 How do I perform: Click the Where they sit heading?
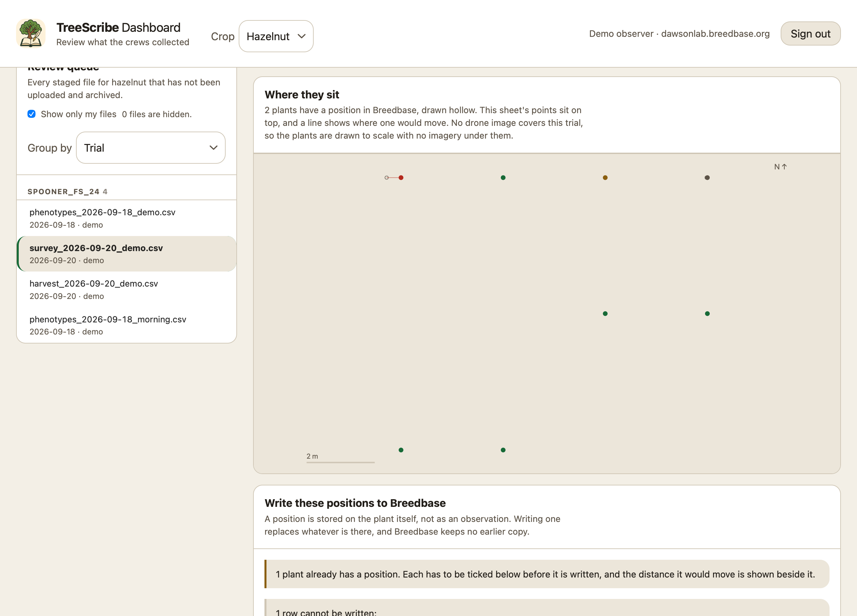pos(302,94)
